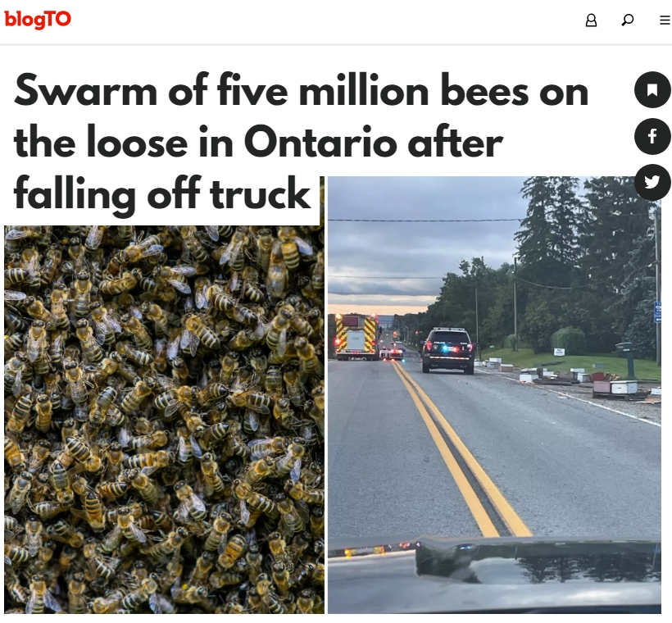Bookmark this article with the save icon
Image resolution: width=672 pixels, height=623 pixels.
tap(652, 89)
